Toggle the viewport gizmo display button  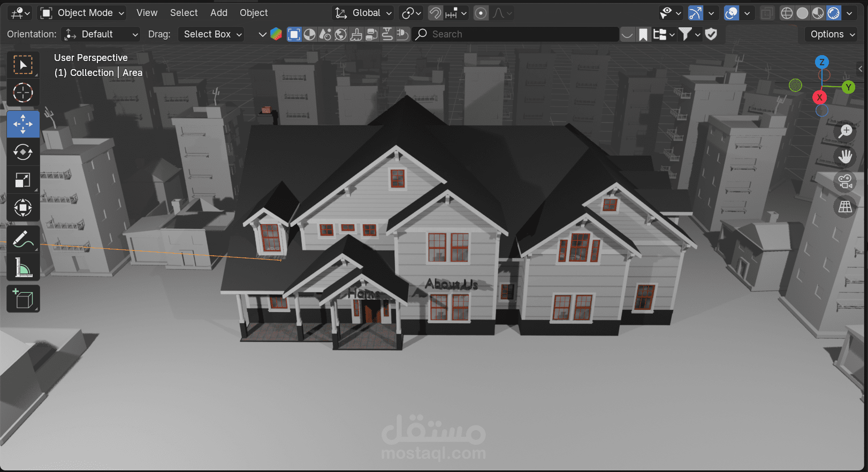click(695, 13)
